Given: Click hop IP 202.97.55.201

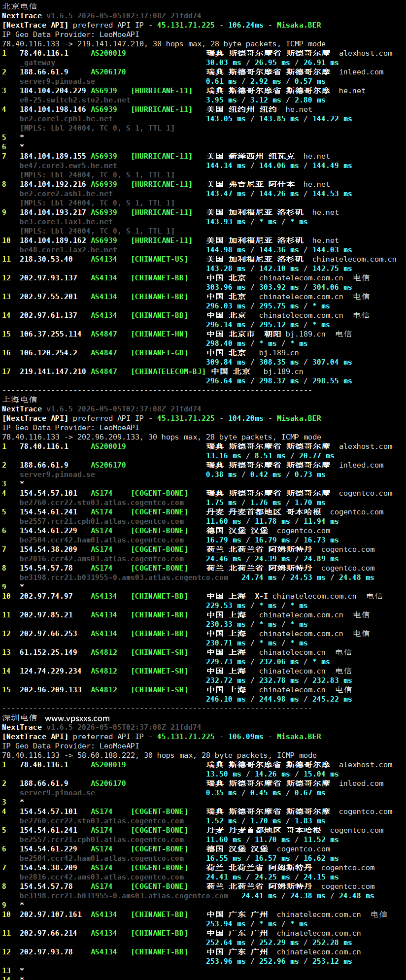Looking at the screenshot, I should tap(48, 297).
